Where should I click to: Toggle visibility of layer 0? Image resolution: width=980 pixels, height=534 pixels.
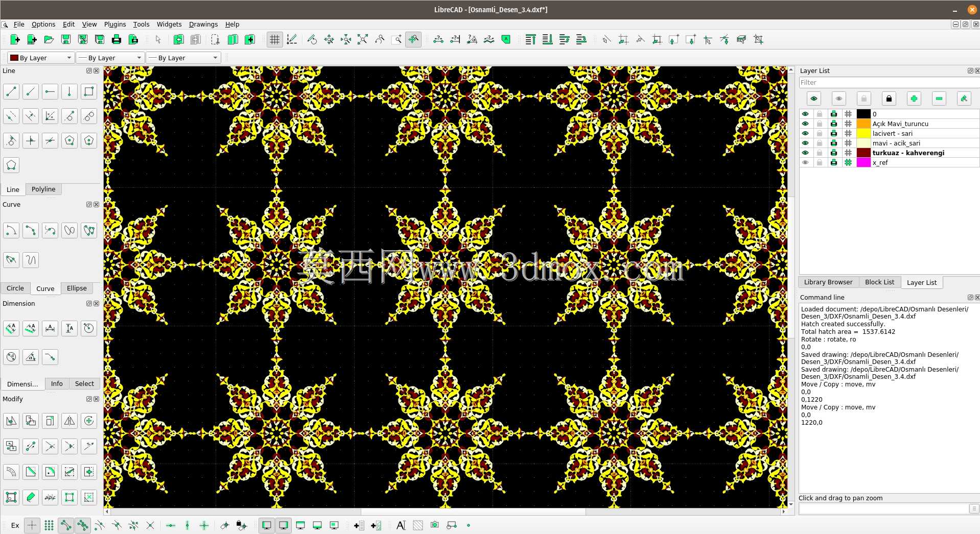[805, 114]
